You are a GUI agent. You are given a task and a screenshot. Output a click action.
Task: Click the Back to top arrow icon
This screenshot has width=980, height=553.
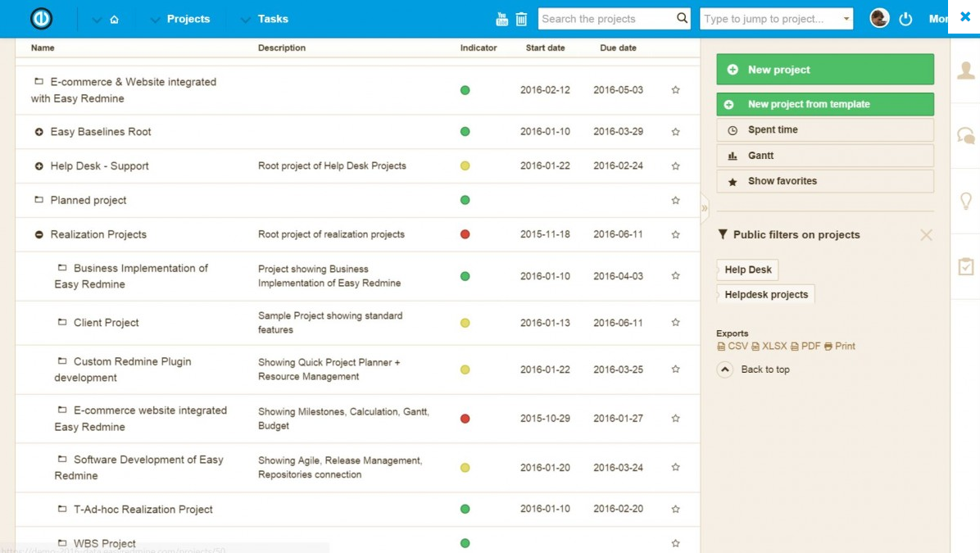point(725,369)
